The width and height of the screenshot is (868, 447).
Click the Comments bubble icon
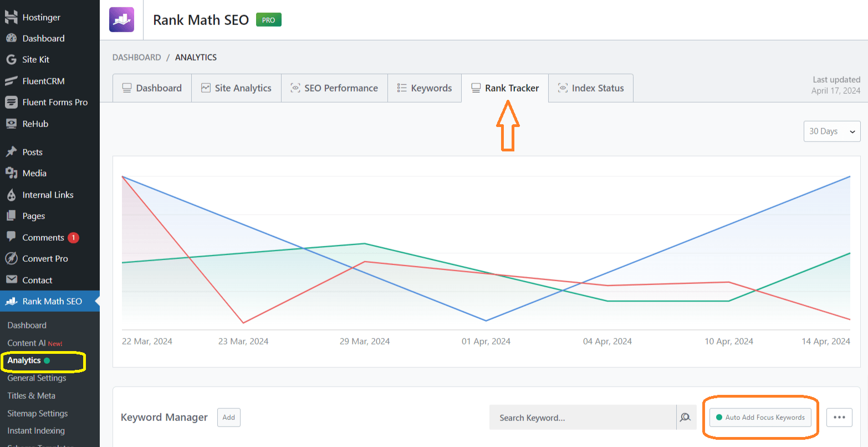click(x=11, y=237)
